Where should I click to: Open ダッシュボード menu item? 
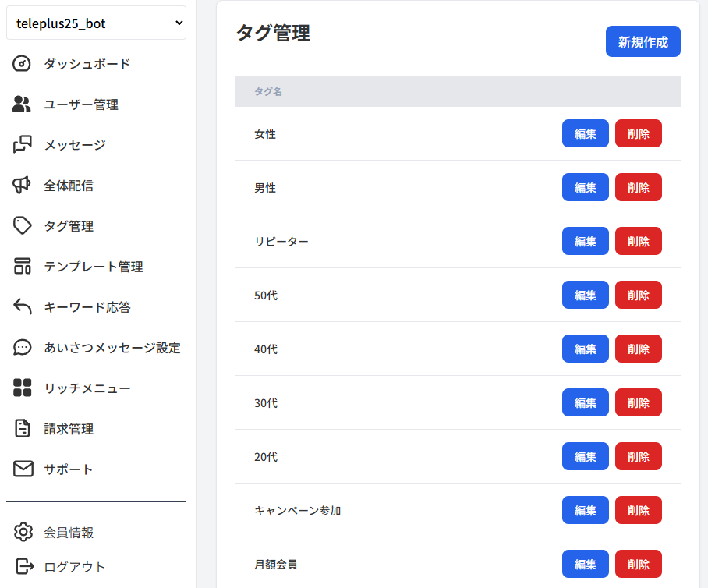tap(87, 64)
